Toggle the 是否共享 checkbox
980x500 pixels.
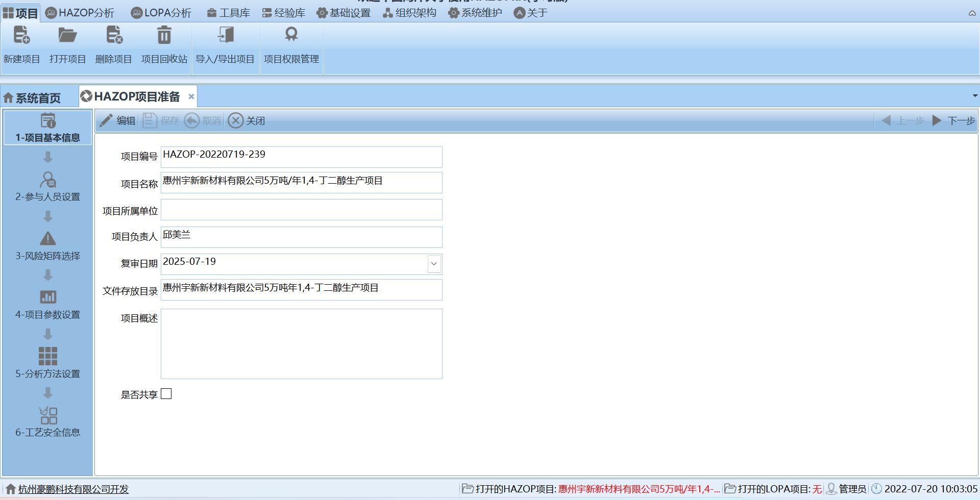pos(166,394)
